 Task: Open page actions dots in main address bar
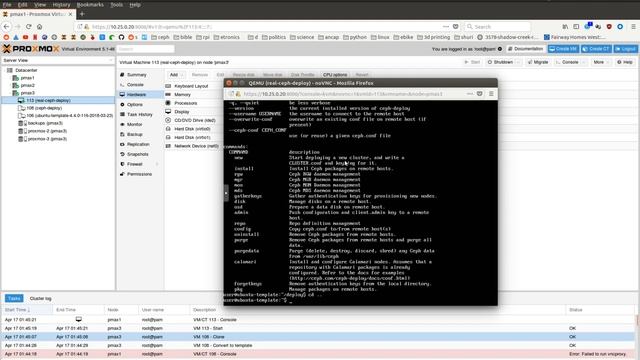click(446, 27)
